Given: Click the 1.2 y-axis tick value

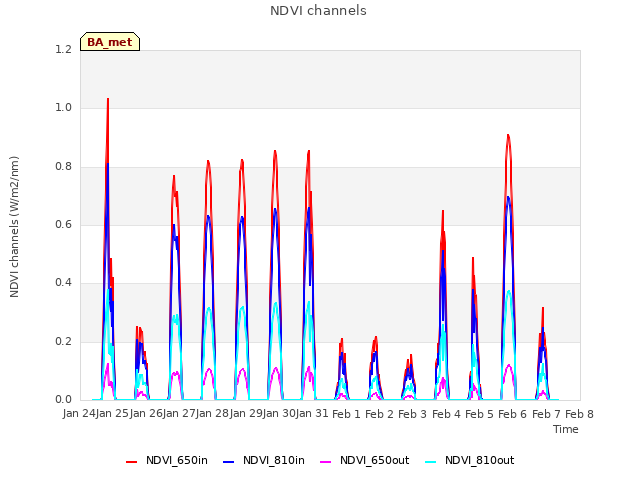Looking at the screenshot, I should coord(63,49).
